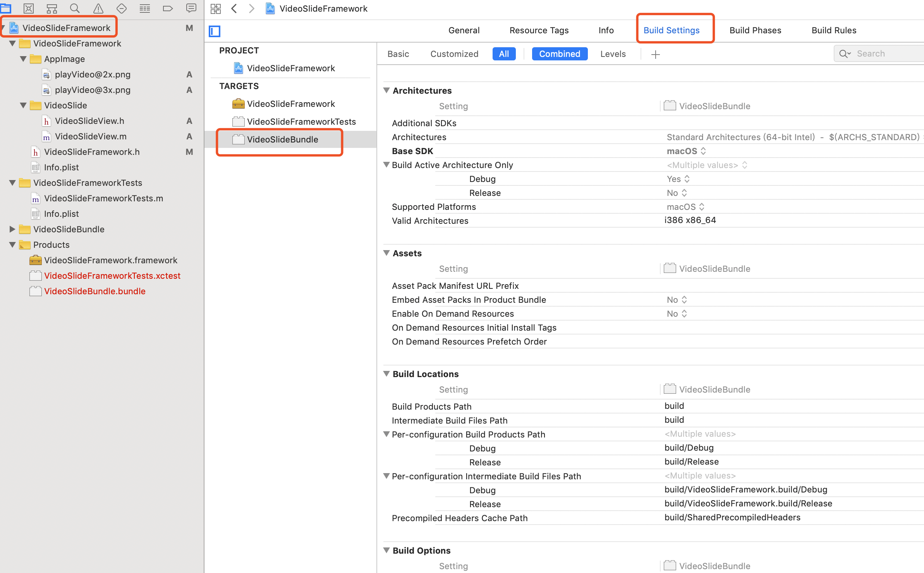The width and height of the screenshot is (924, 573).
Task: Expand the VideoSlideBundle folder in navigator
Action: [x=12, y=229]
